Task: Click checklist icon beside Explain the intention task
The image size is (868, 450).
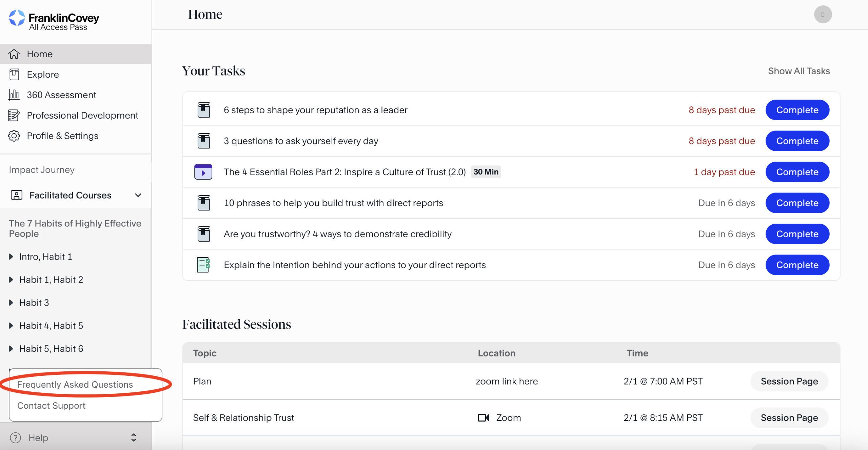Action: pos(203,265)
